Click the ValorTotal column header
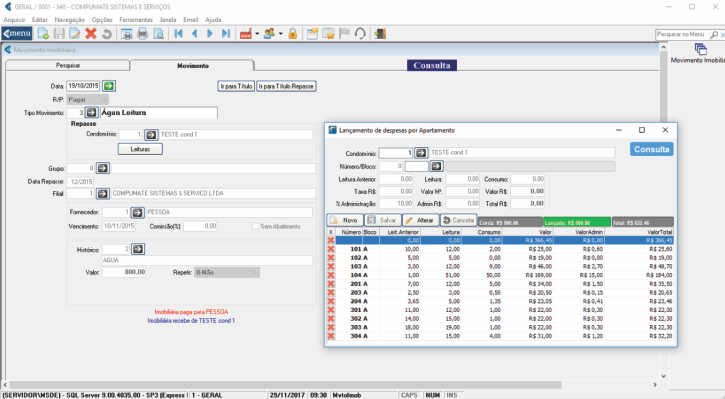 coord(639,232)
